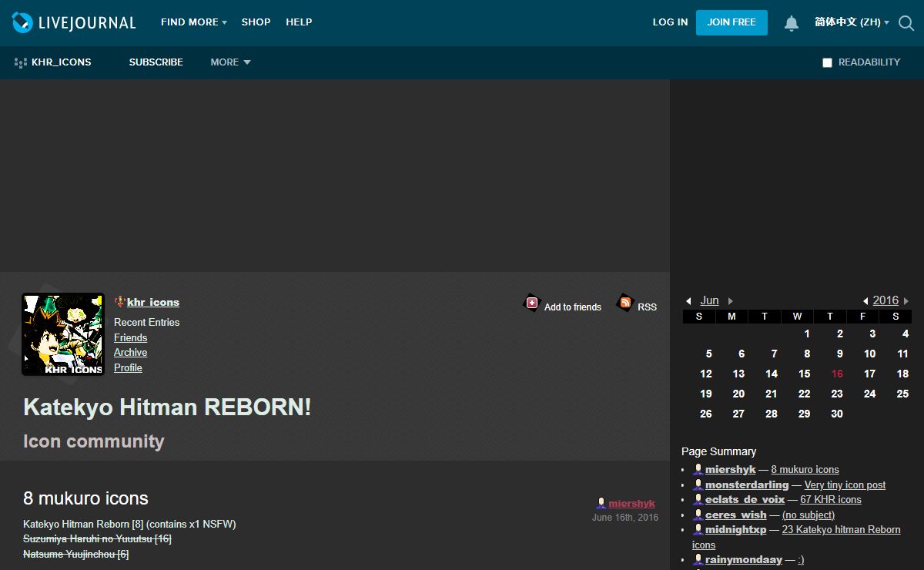Open the Archive link

(130, 352)
